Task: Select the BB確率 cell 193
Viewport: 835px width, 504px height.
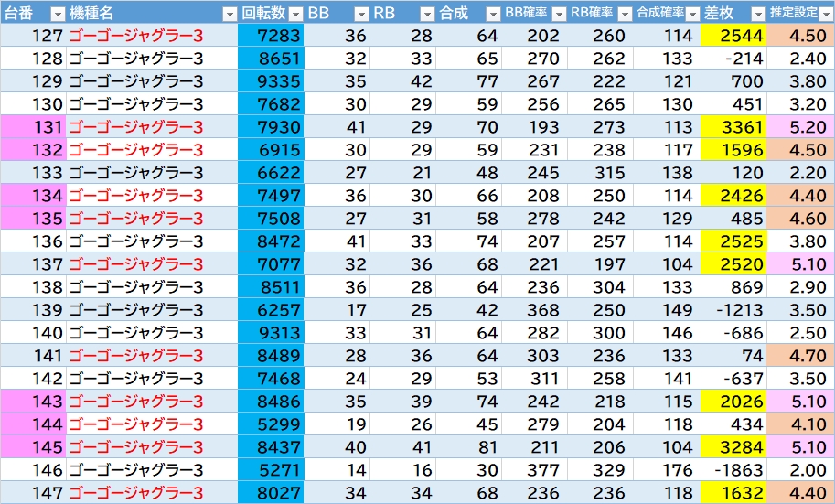Action: (x=535, y=127)
